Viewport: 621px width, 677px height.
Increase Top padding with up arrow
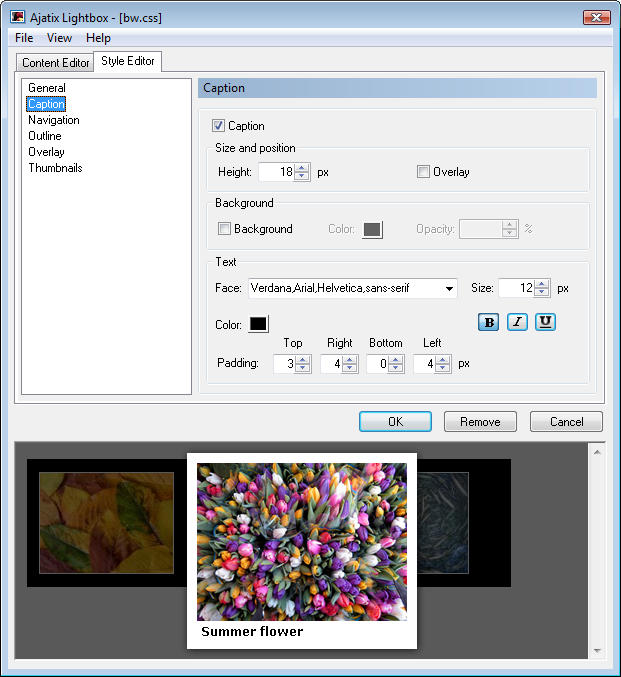pyautogui.click(x=303, y=360)
